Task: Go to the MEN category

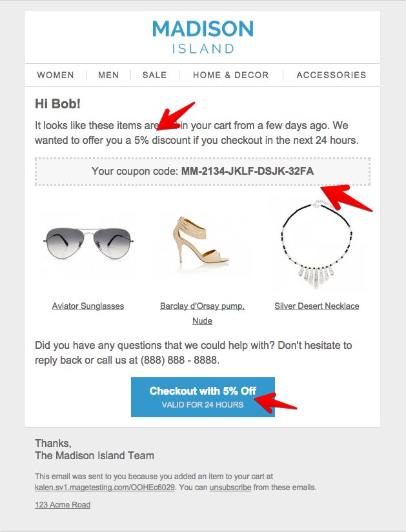Action: coord(108,75)
